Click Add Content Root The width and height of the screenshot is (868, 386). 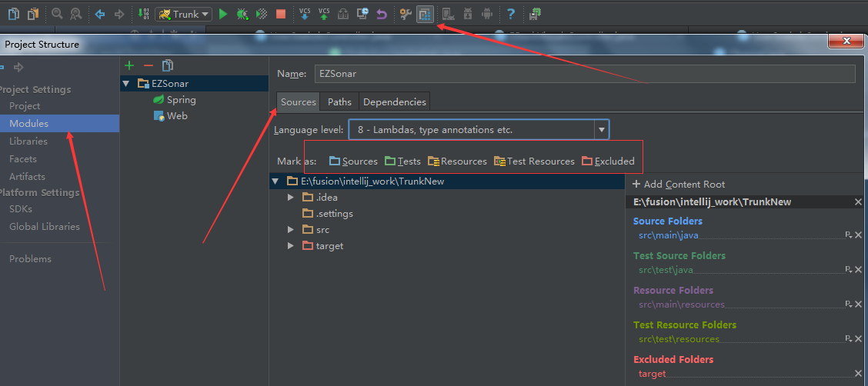pyautogui.click(x=679, y=185)
